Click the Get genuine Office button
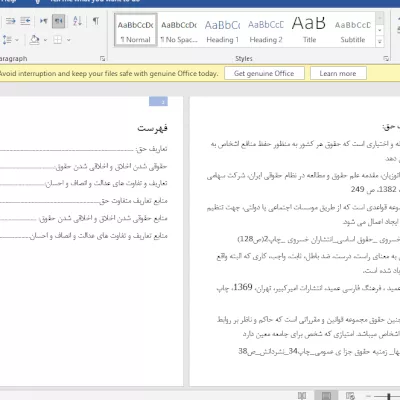The width and height of the screenshot is (400, 400). coord(264,73)
